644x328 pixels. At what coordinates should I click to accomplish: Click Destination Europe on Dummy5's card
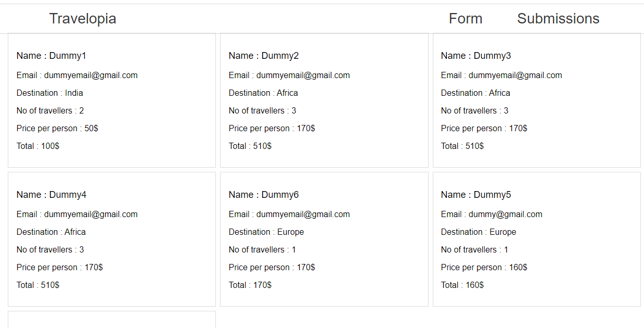point(479,232)
